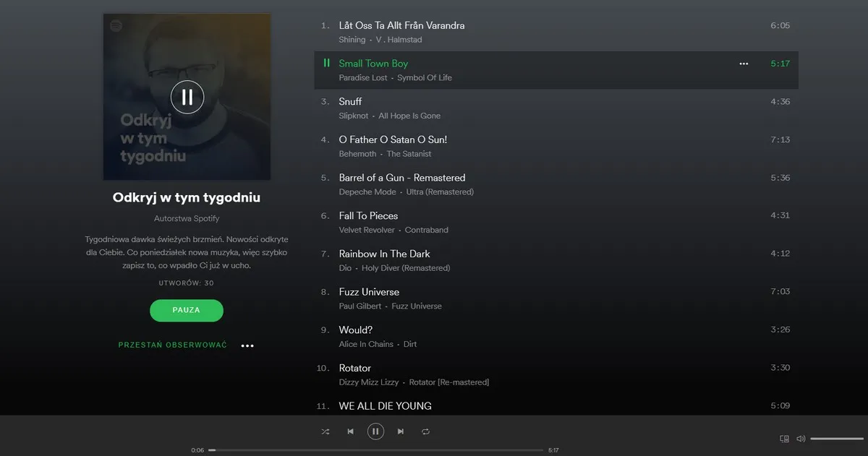868x456 pixels.
Task: Skip to the previous track
Action: pyautogui.click(x=350, y=431)
